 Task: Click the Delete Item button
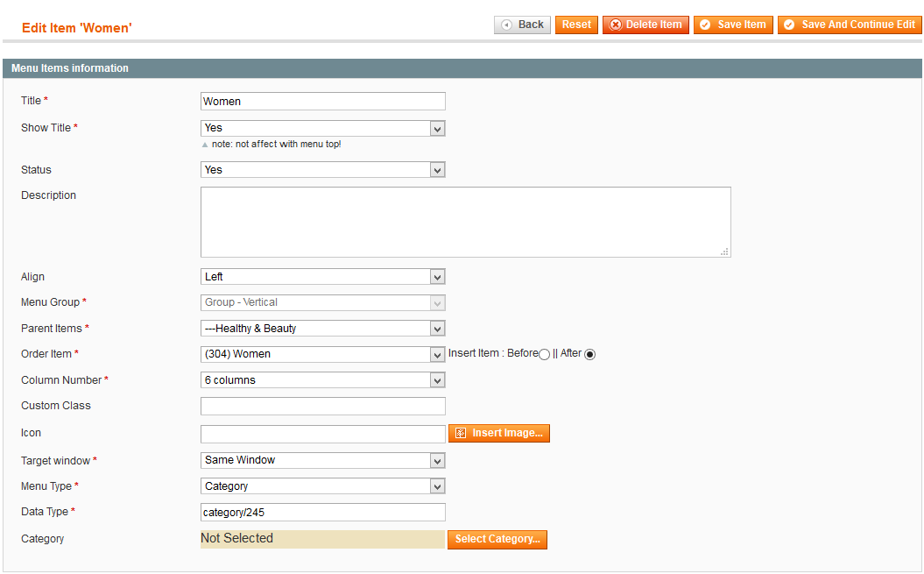(x=645, y=25)
